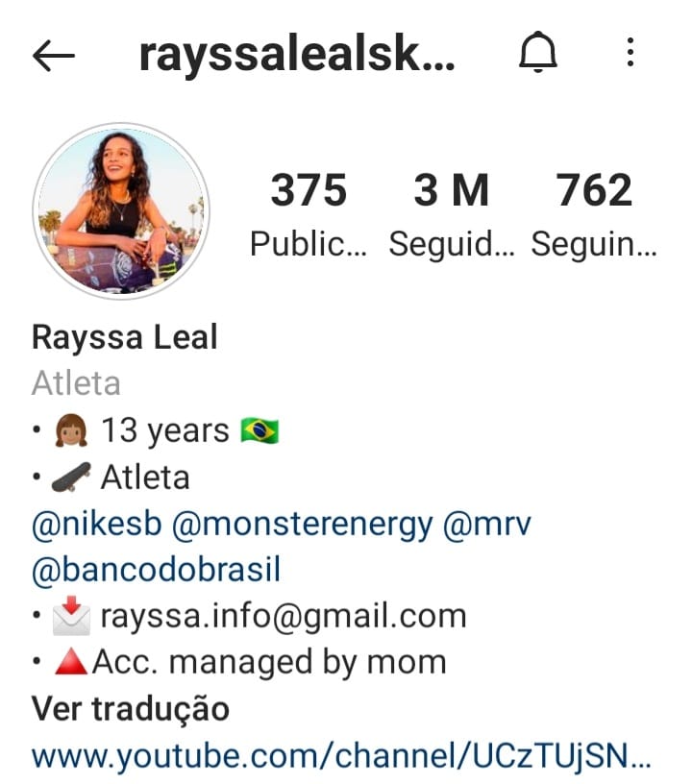This screenshot has width=692, height=784.
Task: Tap the envelope emoji beside email
Action: point(71,616)
